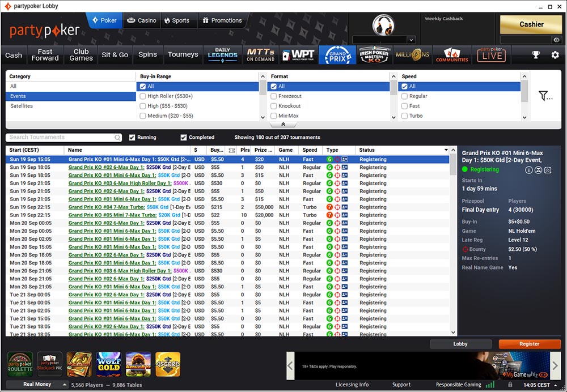
Task: Check the High Roller ($530+) buy-in filter
Action: pyautogui.click(x=143, y=96)
